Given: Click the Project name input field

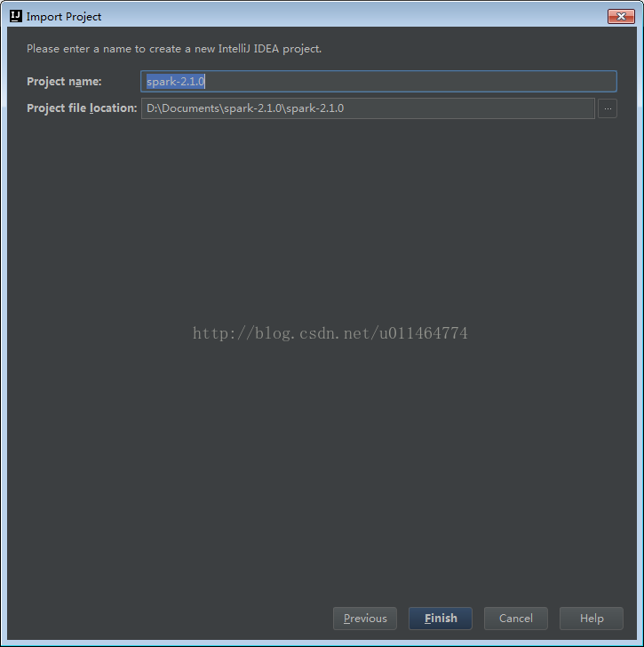Looking at the screenshot, I should click(378, 81).
